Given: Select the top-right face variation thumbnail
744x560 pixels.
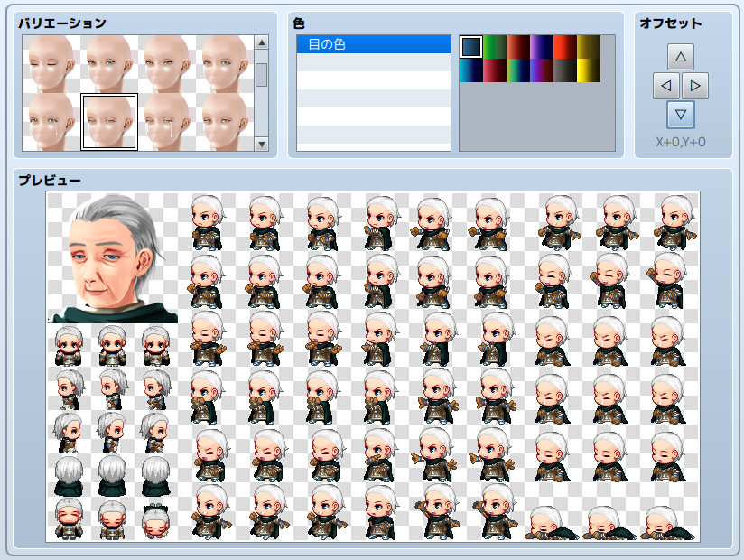Looking at the screenshot, I should click(x=225, y=64).
